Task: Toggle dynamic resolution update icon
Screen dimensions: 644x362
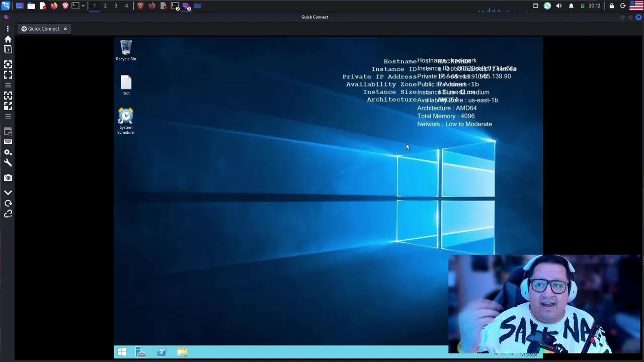Action: (8, 95)
